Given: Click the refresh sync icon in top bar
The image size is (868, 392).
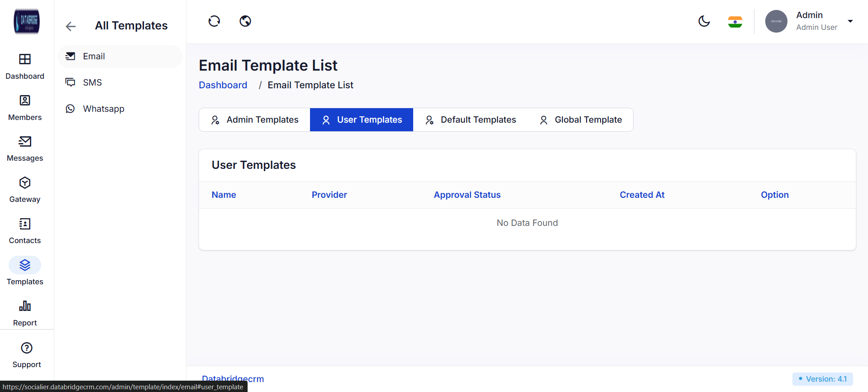Looking at the screenshot, I should click(x=214, y=21).
